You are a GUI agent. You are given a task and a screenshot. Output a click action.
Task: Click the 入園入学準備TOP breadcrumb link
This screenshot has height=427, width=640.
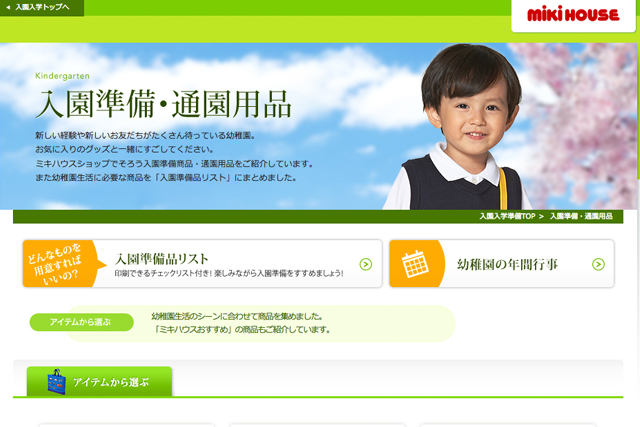[x=507, y=216]
